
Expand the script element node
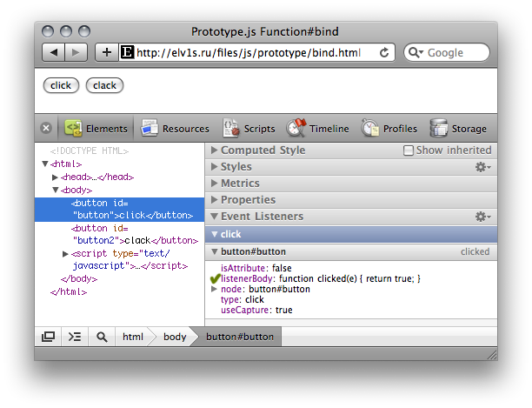(x=65, y=253)
